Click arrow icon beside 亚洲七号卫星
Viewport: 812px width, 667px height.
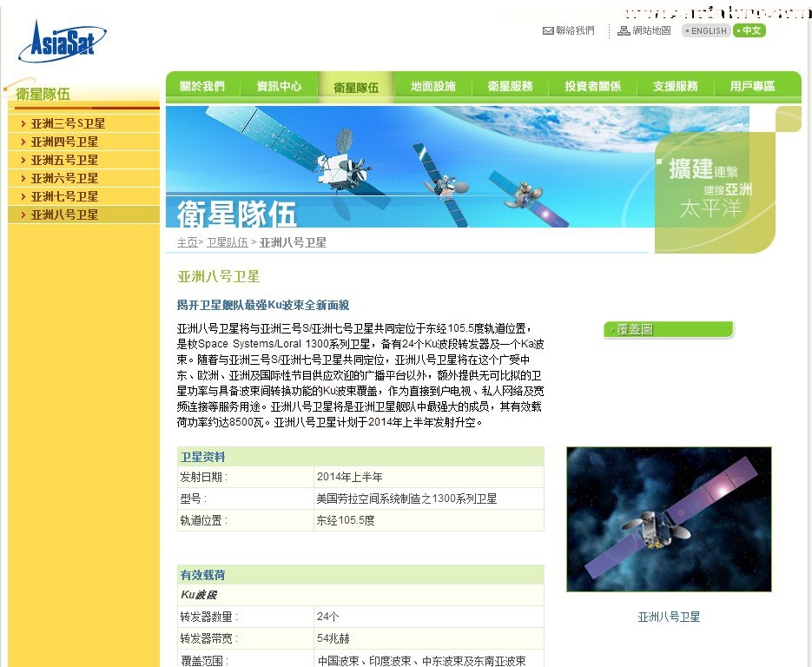coord(23,196)
